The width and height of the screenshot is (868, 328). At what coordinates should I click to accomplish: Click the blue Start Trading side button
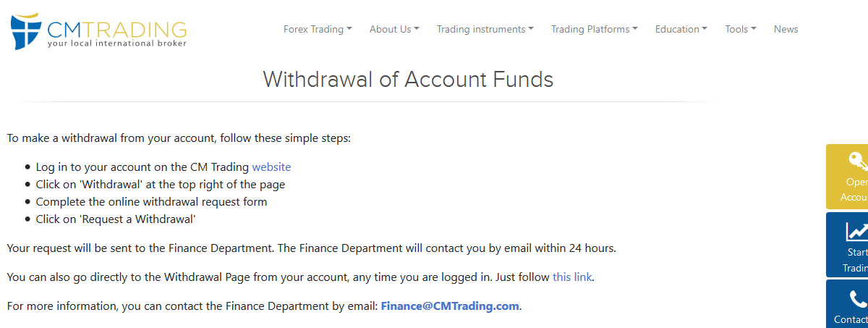coord(847,245)
